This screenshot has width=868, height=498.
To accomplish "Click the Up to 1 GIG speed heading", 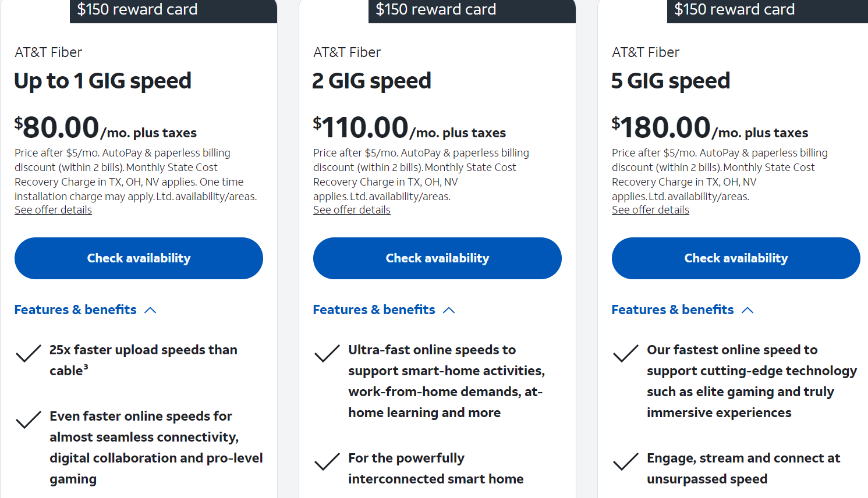I will (102, 81).
